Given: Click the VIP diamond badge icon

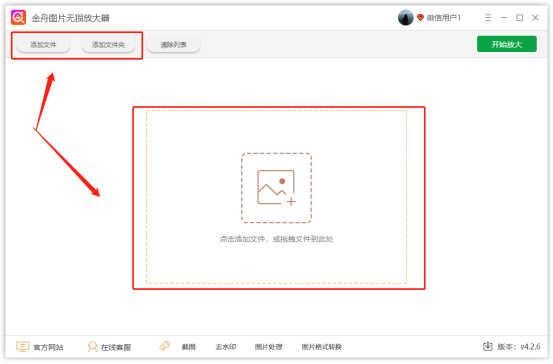Looking at the screenshot, I should [420, 17].
